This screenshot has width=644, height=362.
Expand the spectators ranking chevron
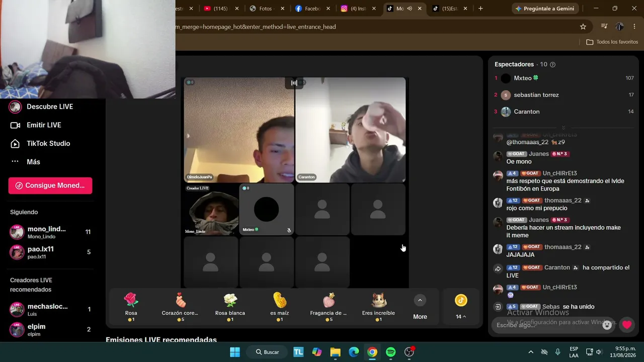(x=563, y=128)
